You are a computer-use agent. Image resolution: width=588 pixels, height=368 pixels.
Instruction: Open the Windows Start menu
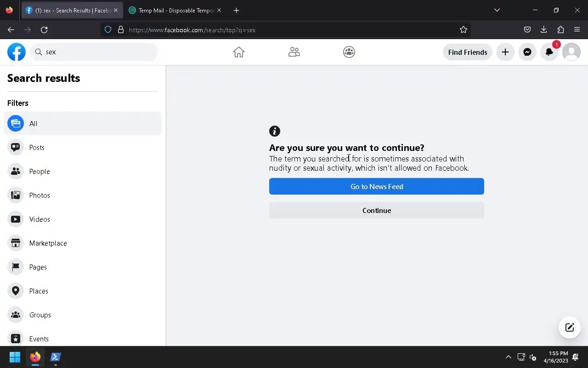tap(15, 357)
